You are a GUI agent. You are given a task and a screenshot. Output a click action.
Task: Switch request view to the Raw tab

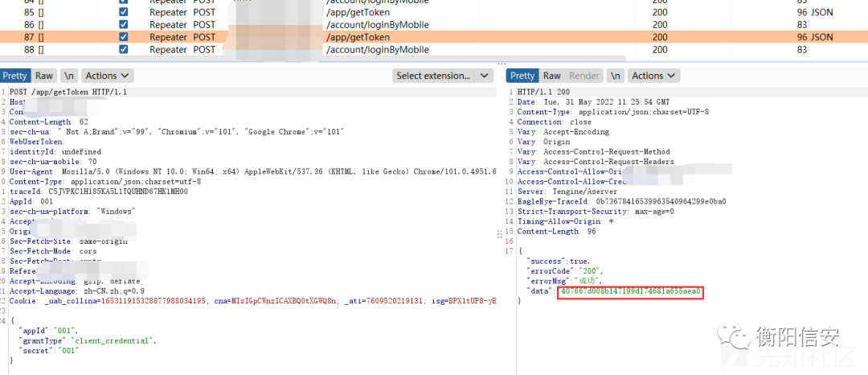pos(44,76)
